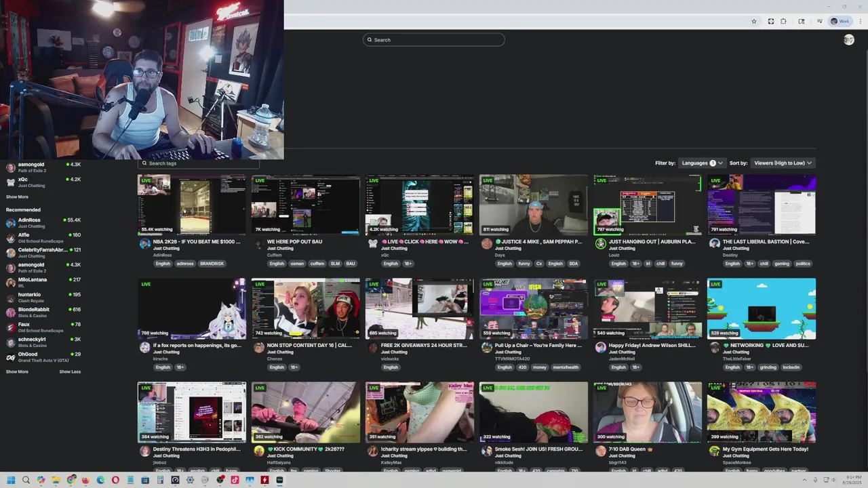This screenshot has width=868, height=488.
Task: Click the Search box at page top
Action: 433,40
